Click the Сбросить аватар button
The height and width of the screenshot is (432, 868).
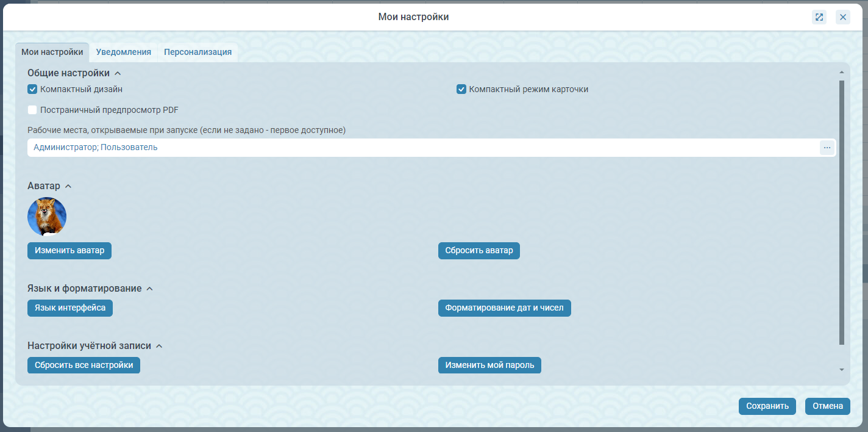478,251
